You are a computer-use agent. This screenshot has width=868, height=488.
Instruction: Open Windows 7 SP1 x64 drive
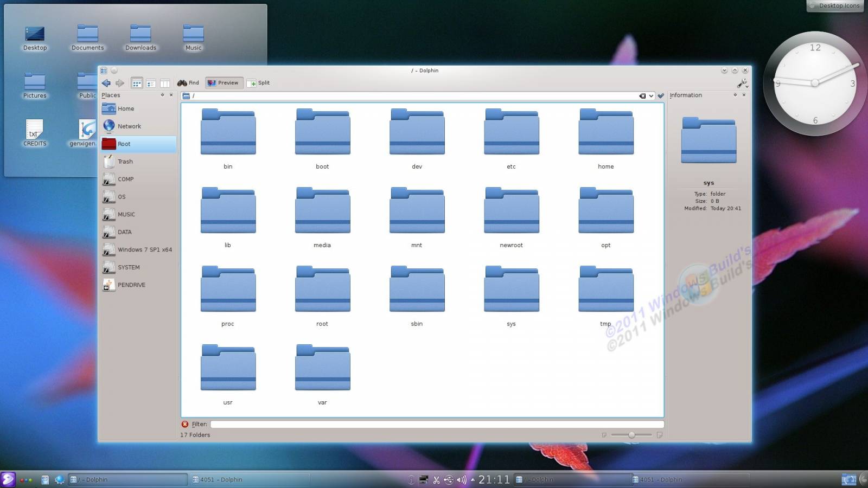[x=138, y=249]
